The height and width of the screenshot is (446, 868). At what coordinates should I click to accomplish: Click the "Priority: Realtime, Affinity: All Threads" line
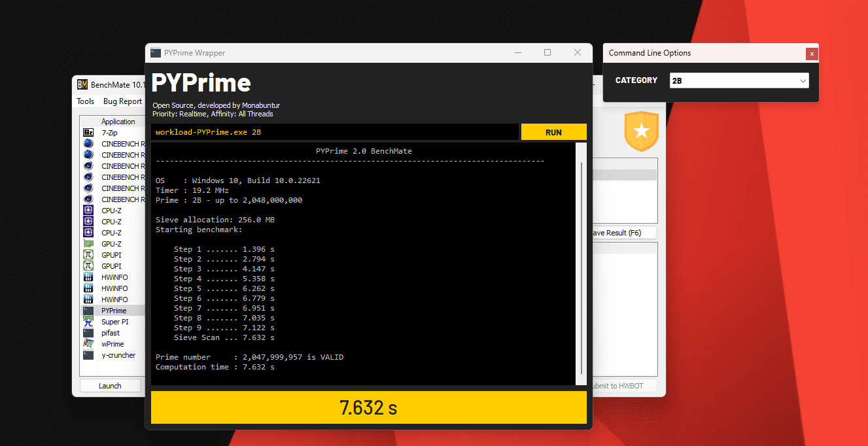pos(213,114)
